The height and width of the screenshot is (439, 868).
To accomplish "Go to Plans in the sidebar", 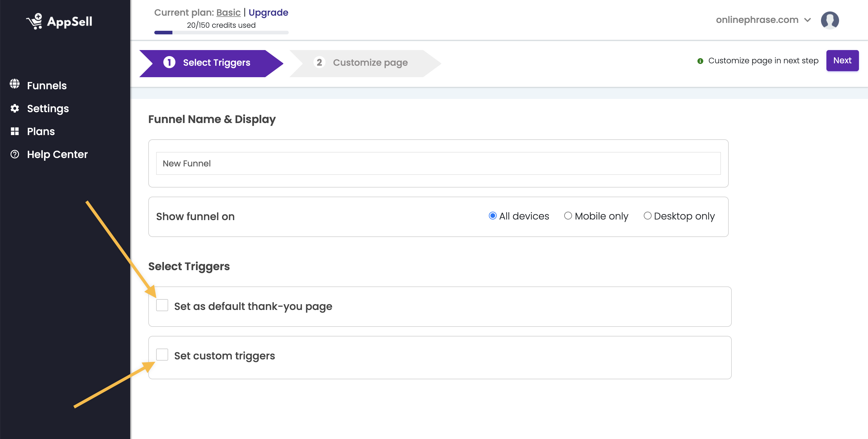I will pos(41,131).
